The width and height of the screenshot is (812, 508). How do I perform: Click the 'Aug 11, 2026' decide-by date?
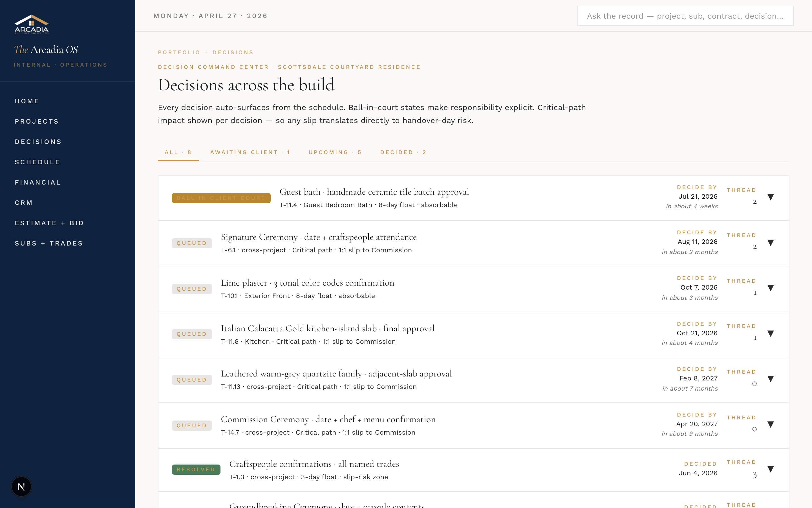pyautogui.click(x=698, y=242)
